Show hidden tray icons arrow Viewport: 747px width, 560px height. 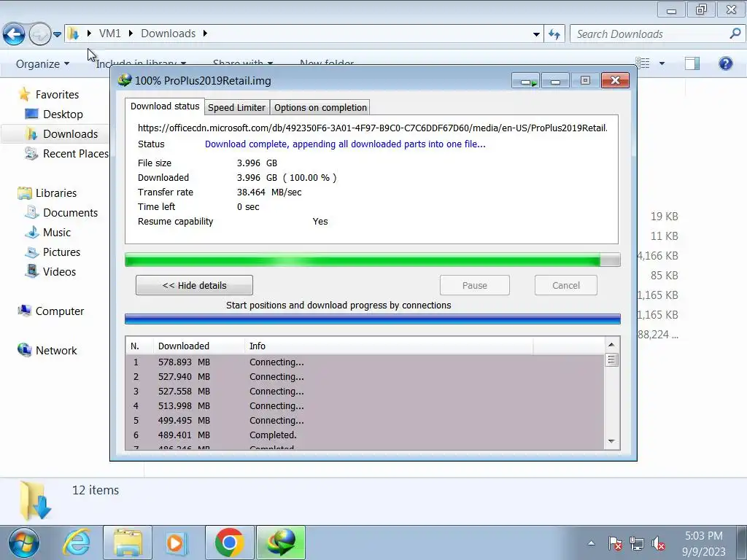pos(591,542)
